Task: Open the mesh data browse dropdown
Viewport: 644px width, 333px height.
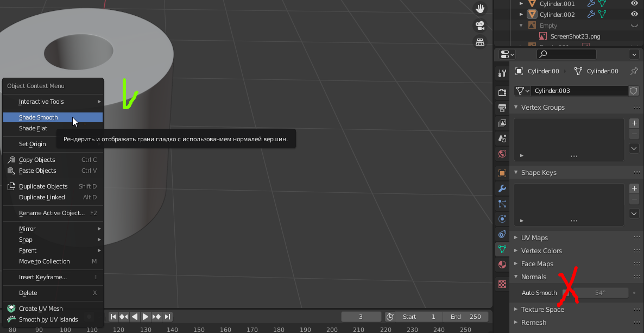Action: point(522,90)
